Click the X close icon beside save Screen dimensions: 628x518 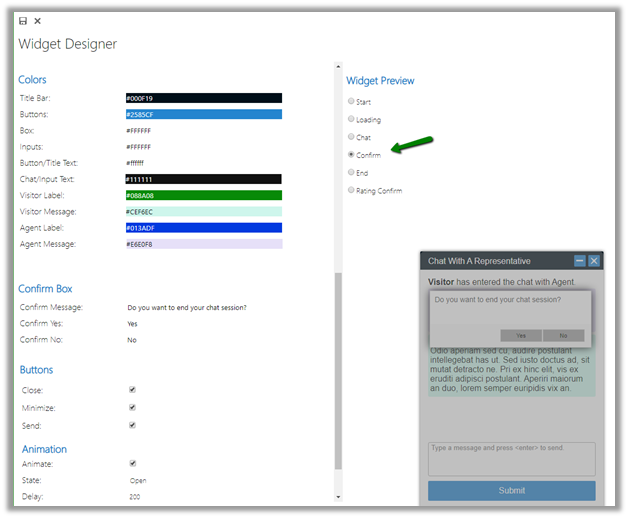pyautogui.click(x=38, y=21)
